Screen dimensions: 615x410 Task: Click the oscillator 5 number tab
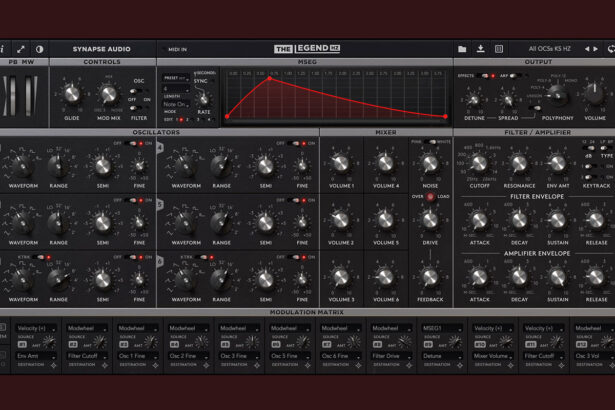coord(160,204)
